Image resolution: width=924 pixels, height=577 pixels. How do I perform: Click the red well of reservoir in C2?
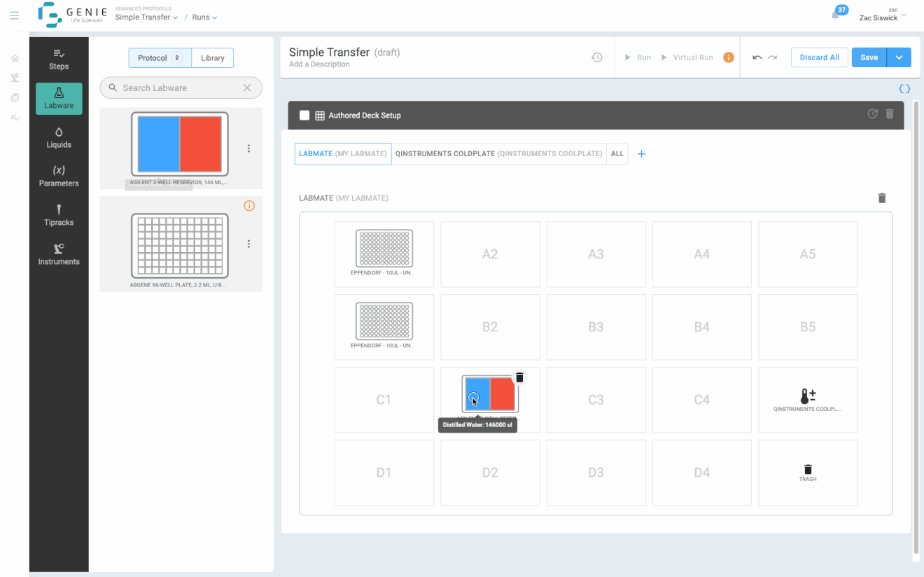click(x=503, y=394)
